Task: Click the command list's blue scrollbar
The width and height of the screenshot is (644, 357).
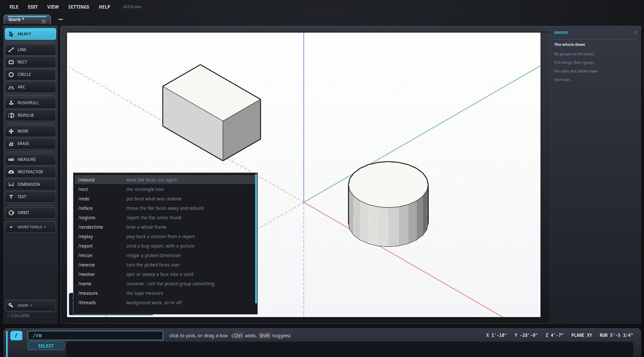Action: tap(256, 239)
